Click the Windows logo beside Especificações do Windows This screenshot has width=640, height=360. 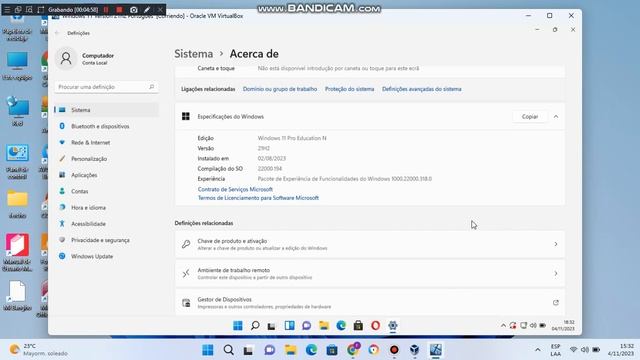tap(186, 117)
